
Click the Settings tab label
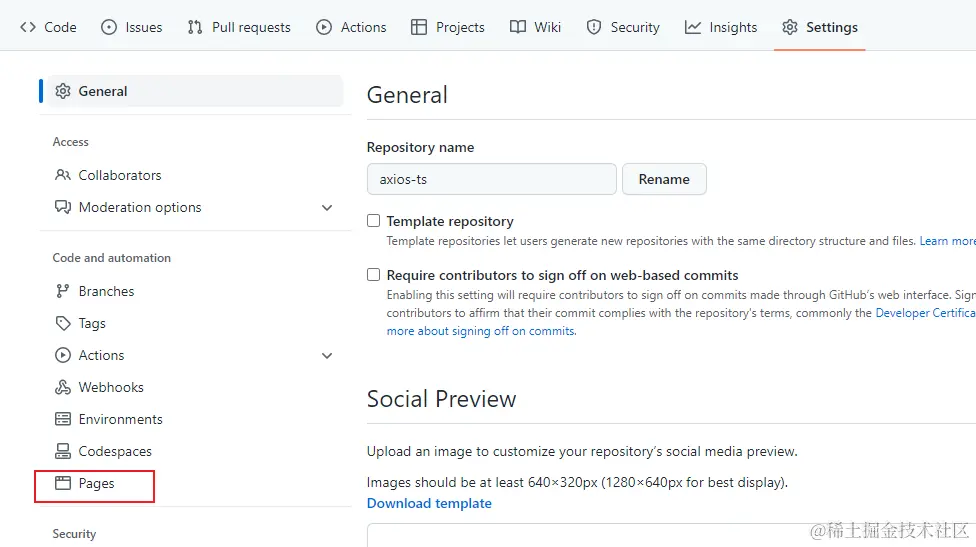point(832,27)
